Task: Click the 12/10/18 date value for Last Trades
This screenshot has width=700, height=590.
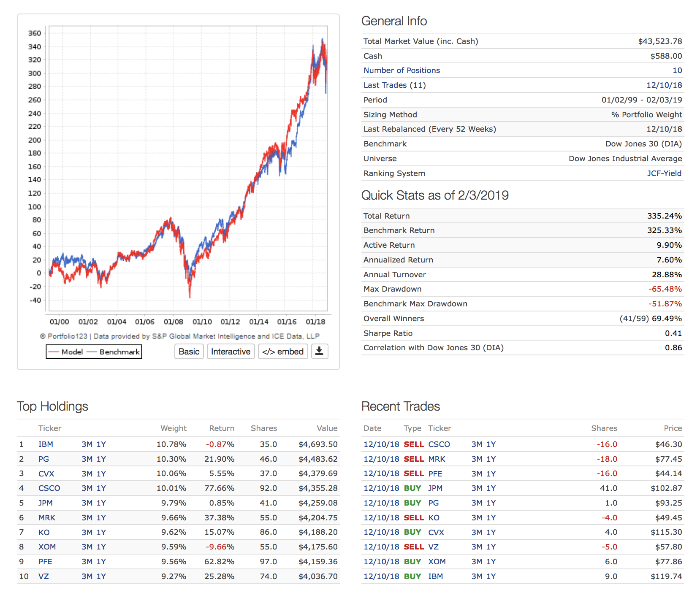Action: [x=664, y=85]
